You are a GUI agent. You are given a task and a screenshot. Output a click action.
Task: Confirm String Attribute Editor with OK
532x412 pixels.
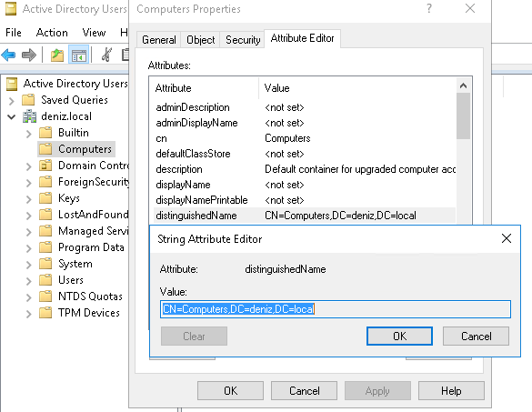[399, 336]
